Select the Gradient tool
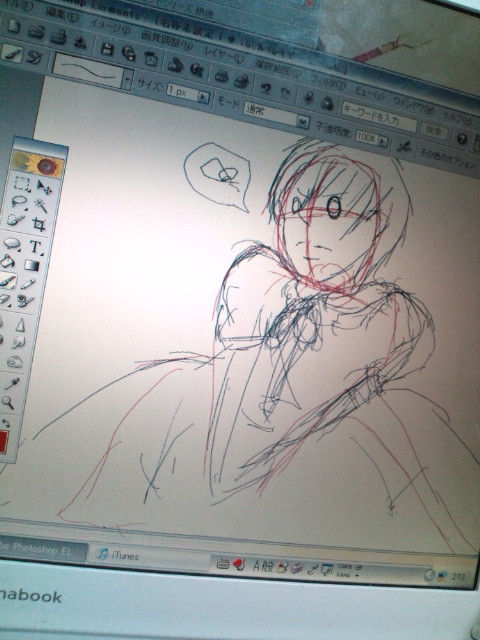Screen dimensions: 480x640 [32, 265]
